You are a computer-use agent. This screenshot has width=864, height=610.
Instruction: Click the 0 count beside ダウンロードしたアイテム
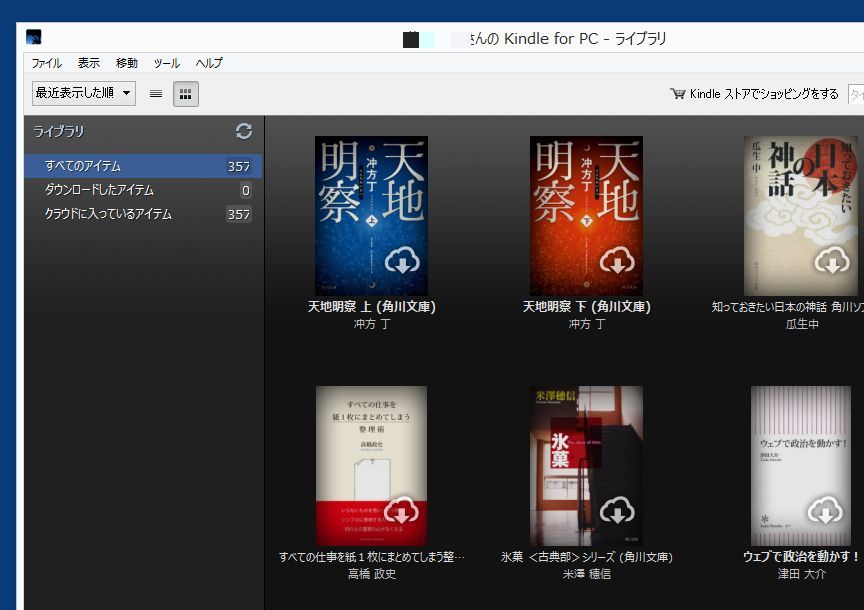click(x=246, y=191)
